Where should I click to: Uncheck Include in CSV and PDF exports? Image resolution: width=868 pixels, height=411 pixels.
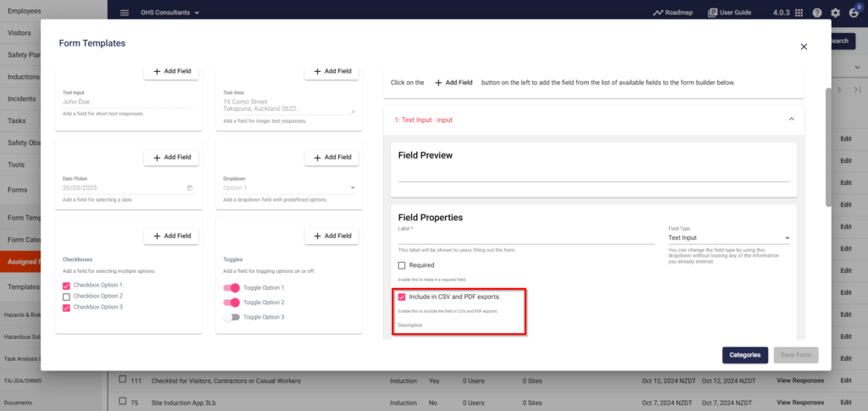(402, 297)
